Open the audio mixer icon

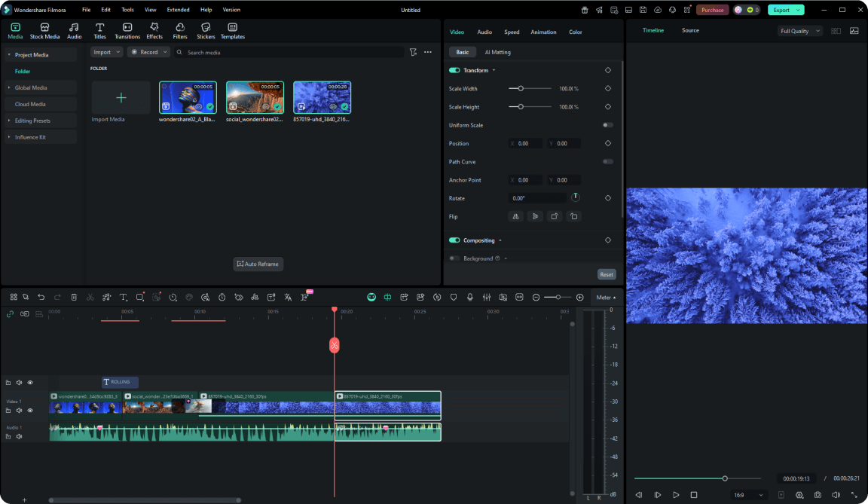click(x=487, y=297)
